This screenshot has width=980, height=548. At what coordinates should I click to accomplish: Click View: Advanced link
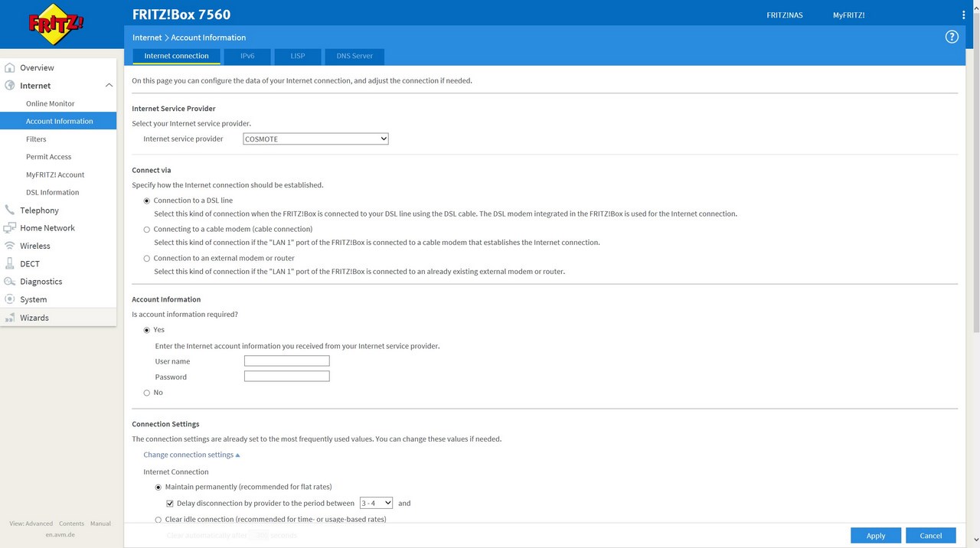[31, 524]
